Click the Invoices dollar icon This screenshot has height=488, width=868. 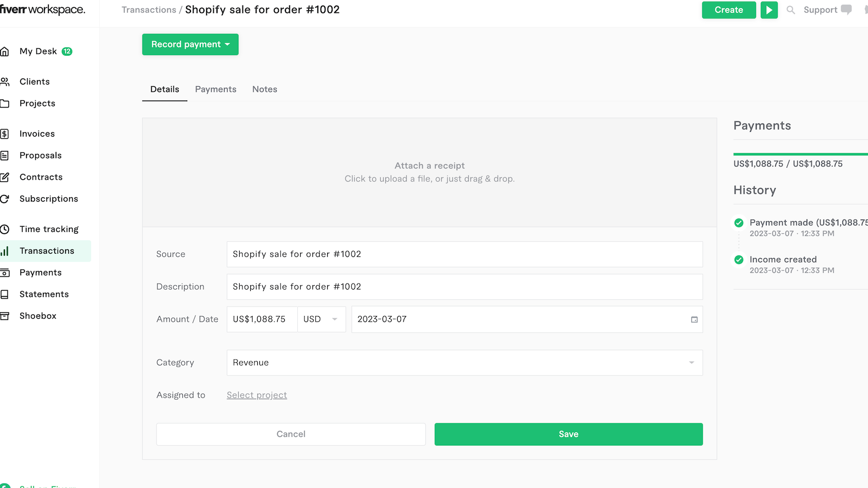click(4, 134)
